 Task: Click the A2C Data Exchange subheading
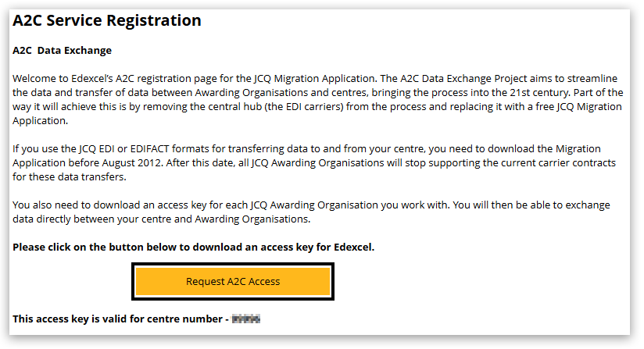[63, 51]
